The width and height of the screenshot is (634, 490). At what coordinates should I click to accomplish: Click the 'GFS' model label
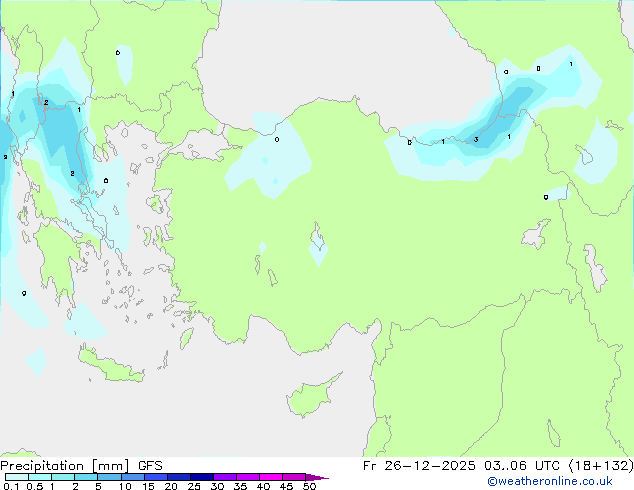tap(150, 466)
